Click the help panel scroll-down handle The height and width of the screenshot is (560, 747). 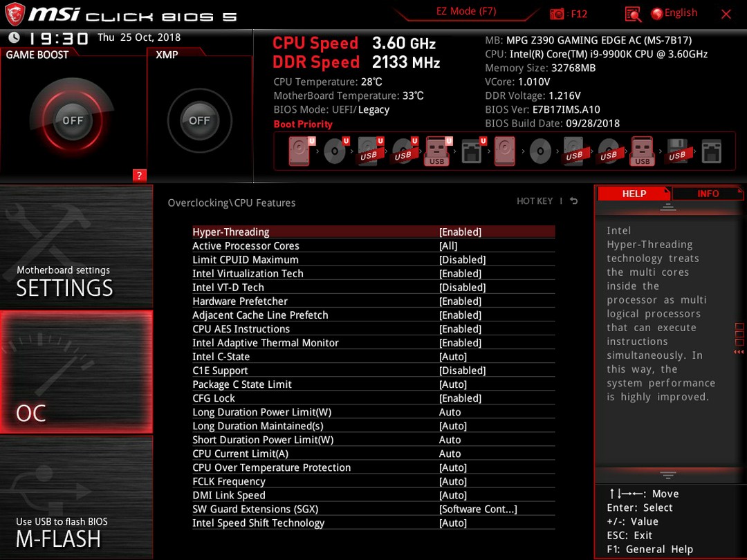(668, 475)
